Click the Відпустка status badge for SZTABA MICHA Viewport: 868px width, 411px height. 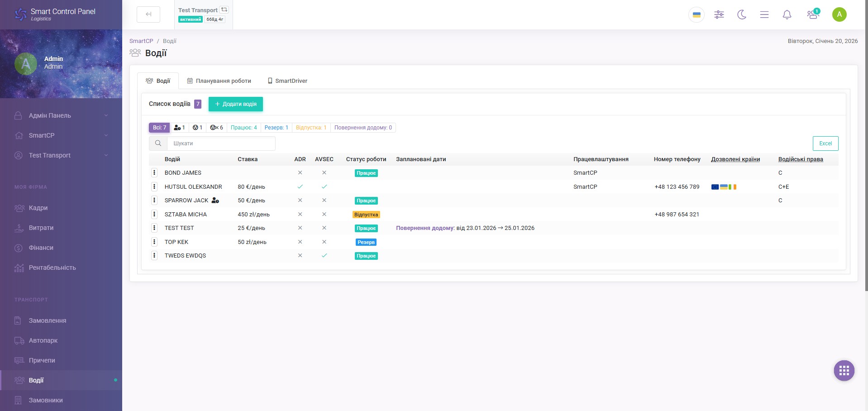366,215
